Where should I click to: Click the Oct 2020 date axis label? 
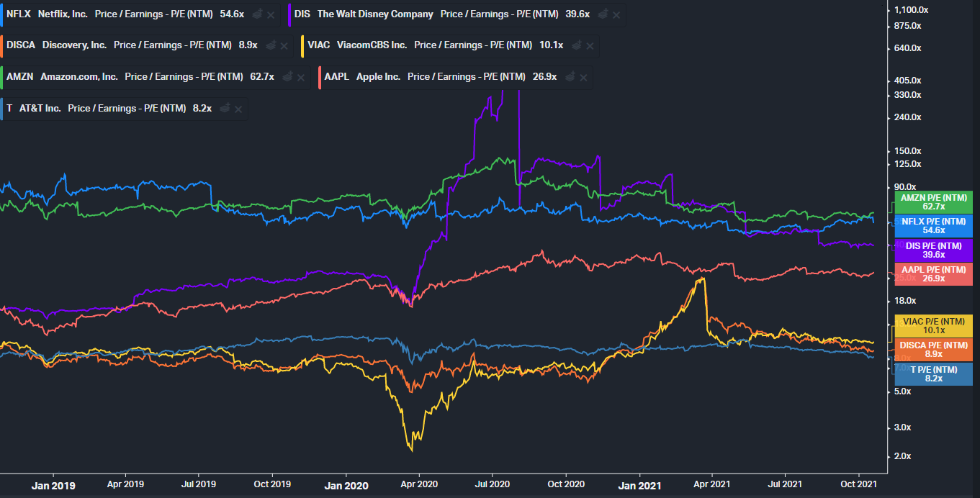pyautogui.click(x=565, y=484)
